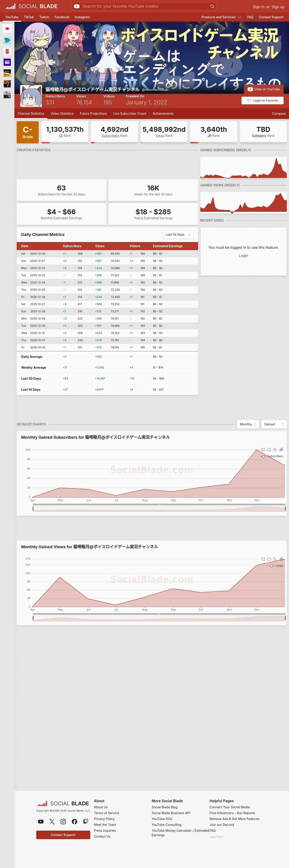The width and height of the screenshot is (289, 868).
Task: Click the Sign up link
Action: tap(278, 7)
